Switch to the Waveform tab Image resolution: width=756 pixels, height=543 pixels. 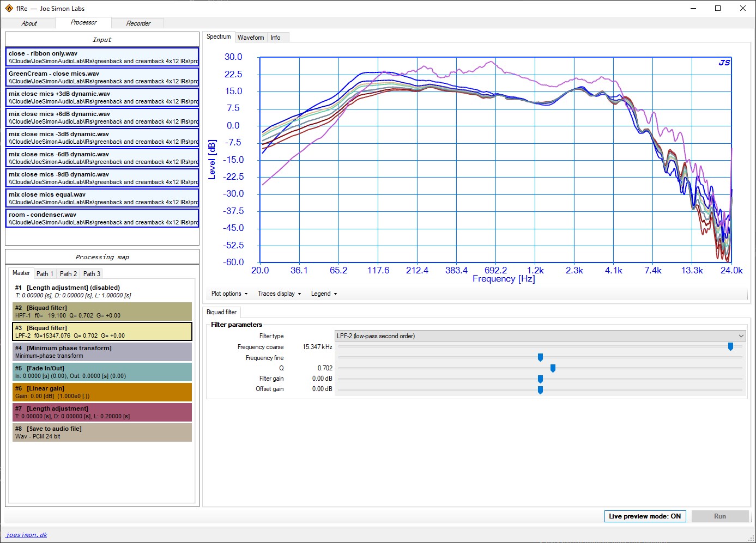click(x=251, y=38)
